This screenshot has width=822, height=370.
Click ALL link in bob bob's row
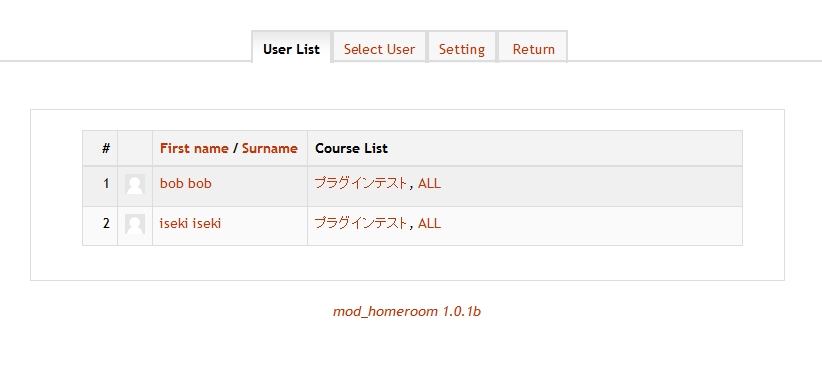pyautogui.click(x=429, y=183)
